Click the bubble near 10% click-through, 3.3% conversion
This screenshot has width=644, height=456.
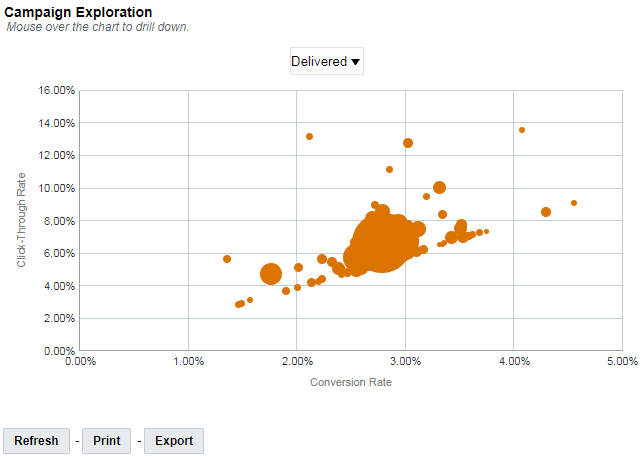pos(439,187)
